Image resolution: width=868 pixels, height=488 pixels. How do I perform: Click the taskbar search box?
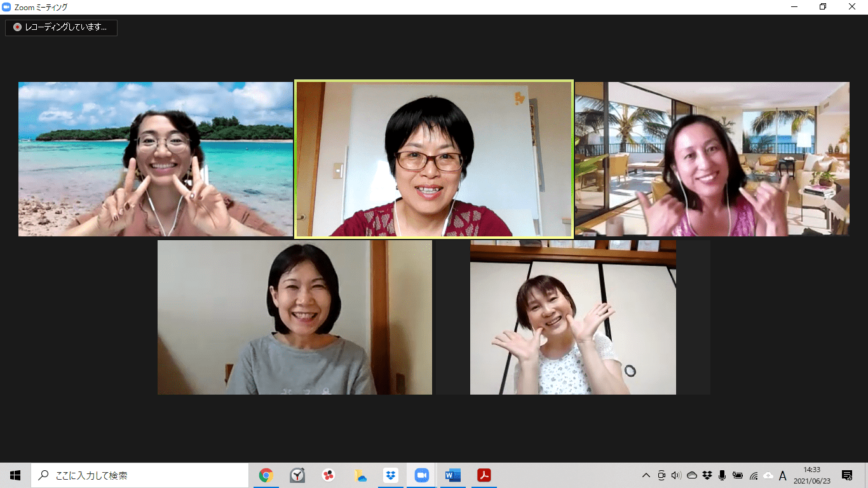point(140,475)
